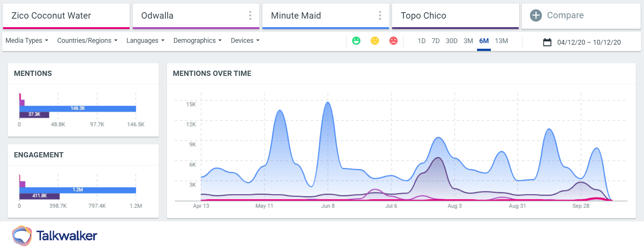Open Odwalla's three-dot options menu

coord(250,15)
